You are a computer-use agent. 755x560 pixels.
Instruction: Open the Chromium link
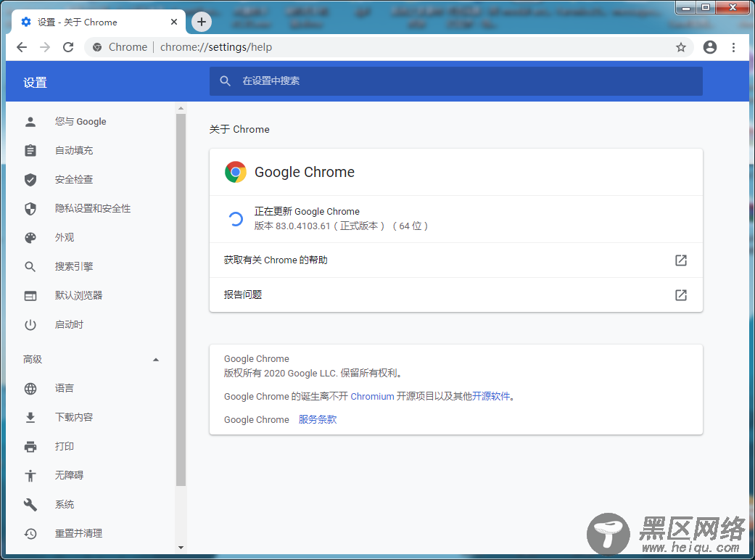click(372, 396)
